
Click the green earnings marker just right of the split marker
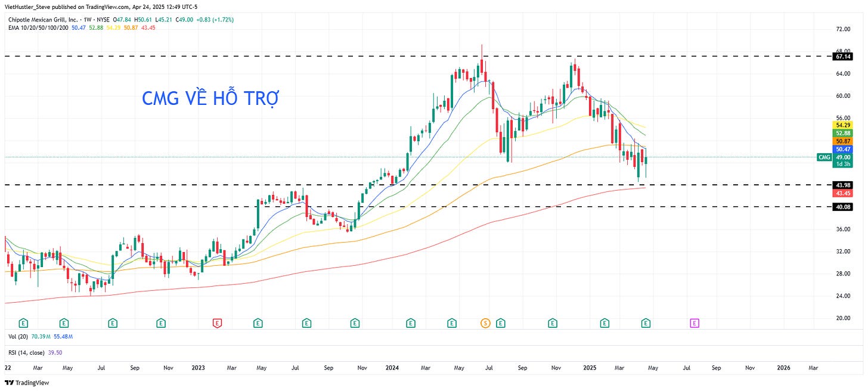click(x=501, y=323)
